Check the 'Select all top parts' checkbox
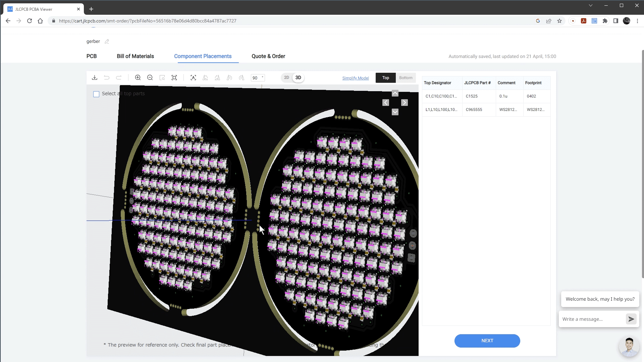This screenshot has height=362, width=644. tap(96, 94)
